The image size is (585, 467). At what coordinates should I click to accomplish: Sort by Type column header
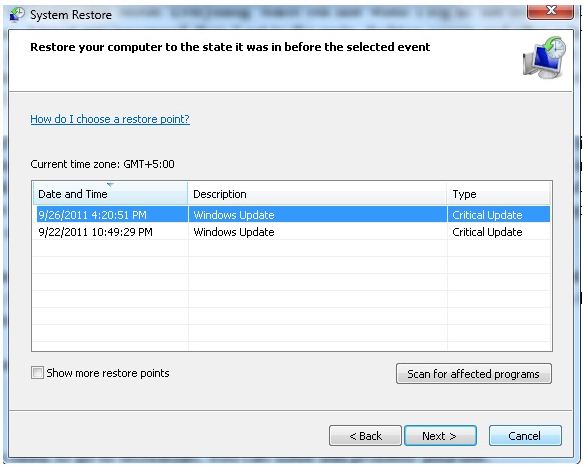499,194
